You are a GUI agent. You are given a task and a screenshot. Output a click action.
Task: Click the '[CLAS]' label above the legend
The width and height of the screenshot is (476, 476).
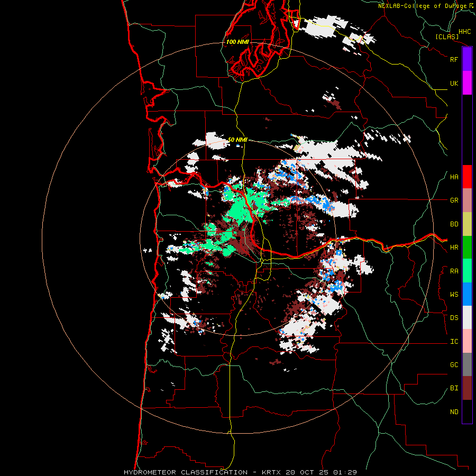(x=447, y=36)
